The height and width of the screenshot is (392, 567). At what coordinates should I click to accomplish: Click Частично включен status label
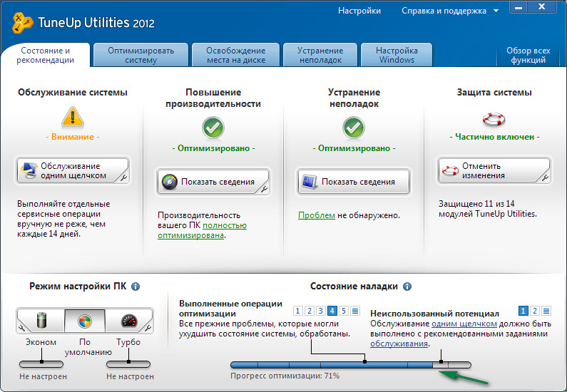[494, 137]
